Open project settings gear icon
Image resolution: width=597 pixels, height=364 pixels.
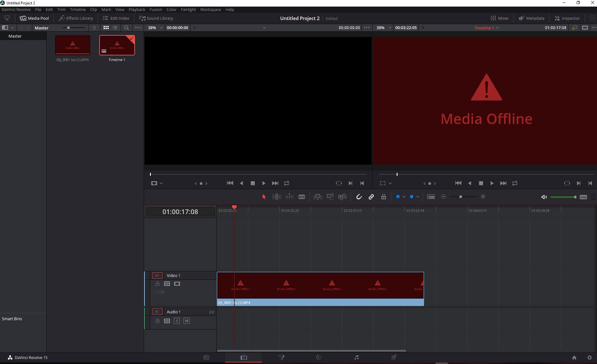[x=589, y=357]
